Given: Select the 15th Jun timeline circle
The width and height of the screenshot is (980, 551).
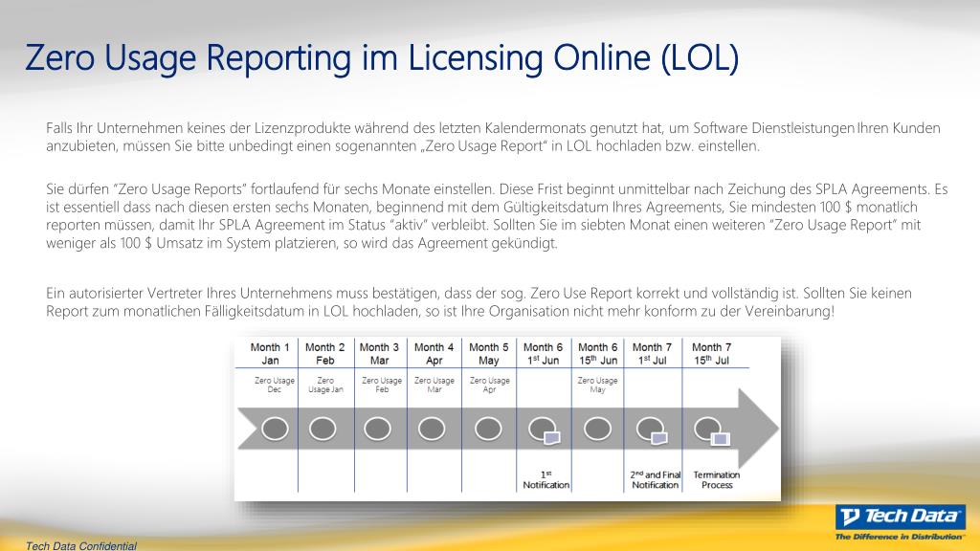Looking at the screenshot, I should pyautogui.click(x=597, y=430).
